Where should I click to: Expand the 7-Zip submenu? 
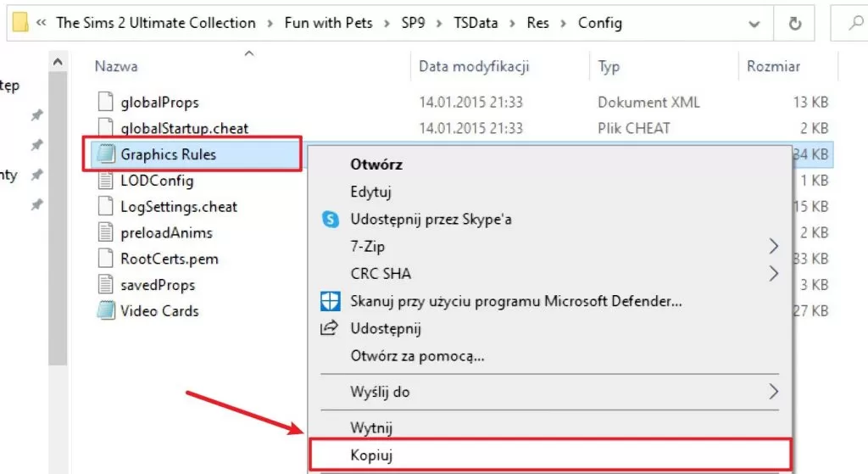pos(773,246)
